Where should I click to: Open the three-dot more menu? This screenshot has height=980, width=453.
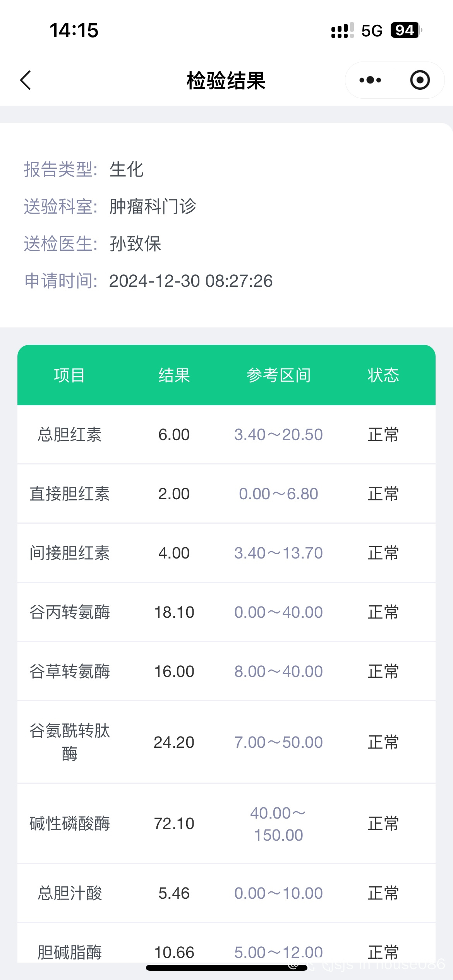pos(370,80)
